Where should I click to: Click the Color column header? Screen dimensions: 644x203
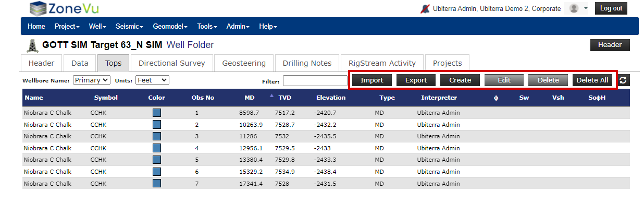point(156,98)
